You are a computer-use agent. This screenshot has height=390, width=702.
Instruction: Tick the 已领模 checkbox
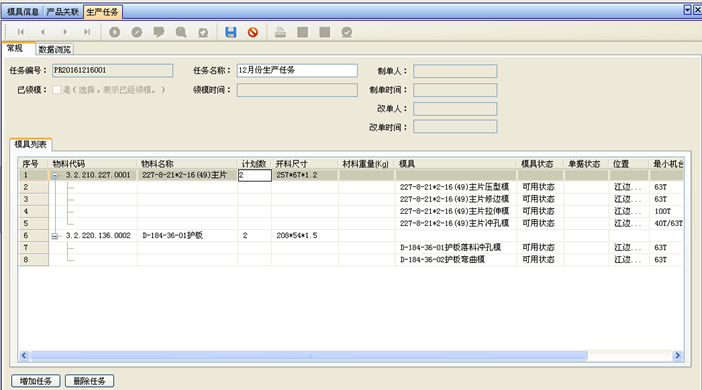57,90
